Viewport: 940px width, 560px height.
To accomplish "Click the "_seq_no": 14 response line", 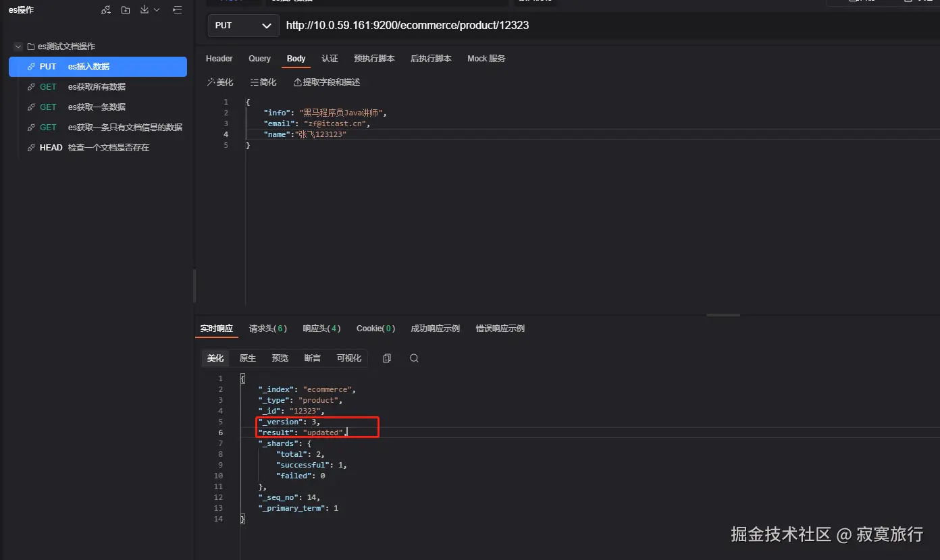I will pos(289,497).
